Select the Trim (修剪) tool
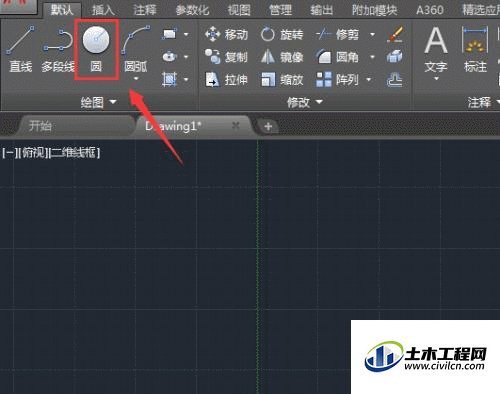Image resolution: width=500 pixels, height=394 pixels. click(x=337, y=34)
